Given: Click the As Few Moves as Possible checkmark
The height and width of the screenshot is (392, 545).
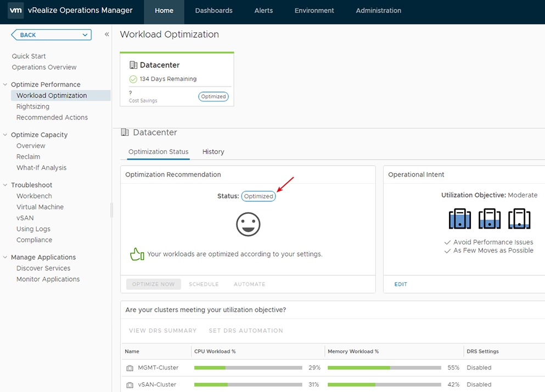Looking at the screenshot, I should pos(448,251).
